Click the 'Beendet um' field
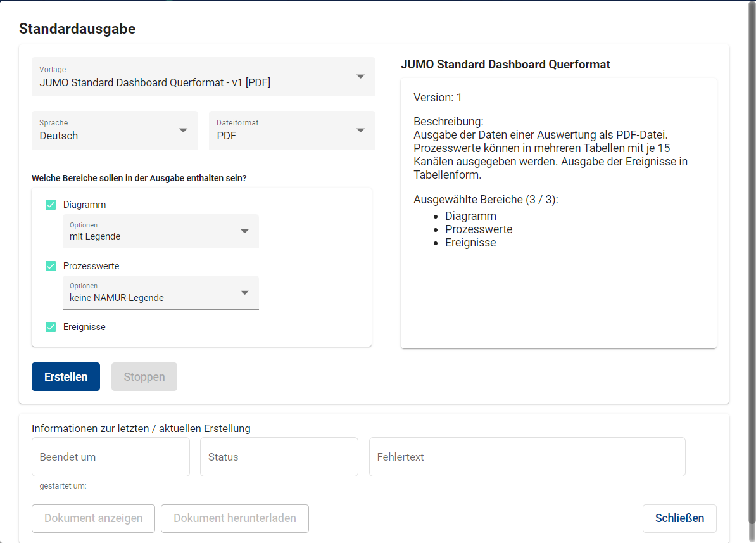The height and width of the screenshot is (543, 756). (x=111, y=457)
